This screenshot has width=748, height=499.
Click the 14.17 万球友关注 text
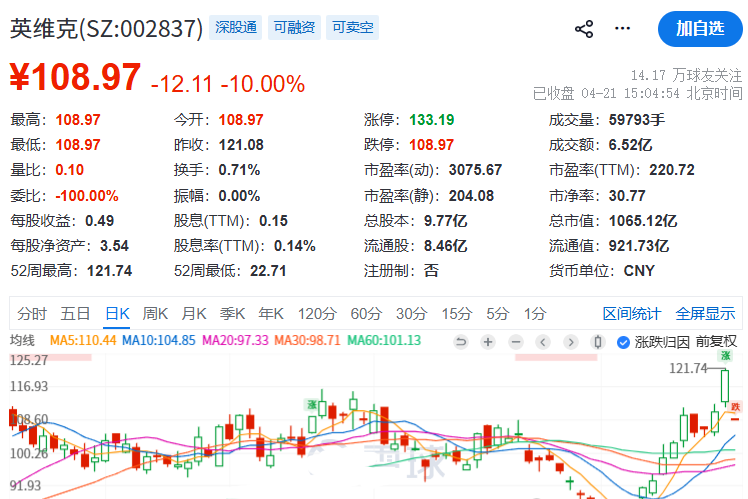click(686, 75)
